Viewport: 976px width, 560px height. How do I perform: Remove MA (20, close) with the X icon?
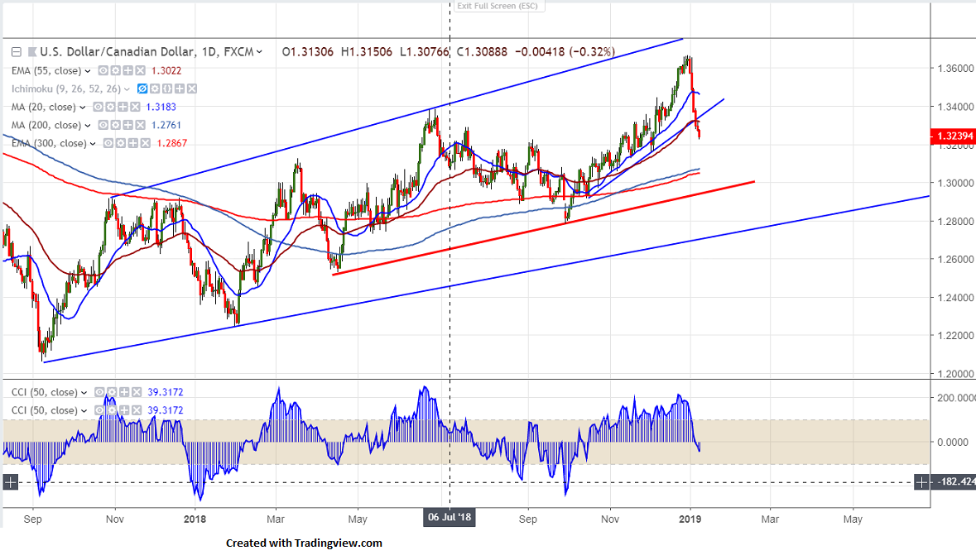(135, 107)
